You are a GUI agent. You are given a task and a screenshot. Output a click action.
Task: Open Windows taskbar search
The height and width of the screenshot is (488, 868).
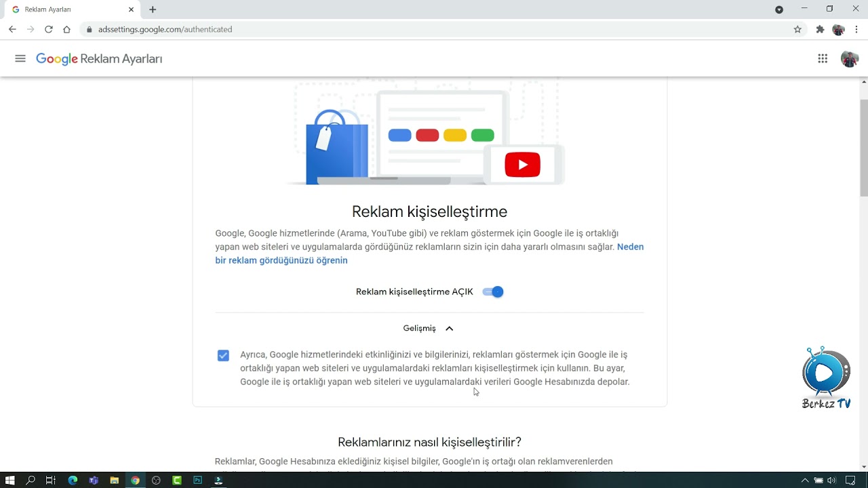pyautogui.click(x=31, y=481)
